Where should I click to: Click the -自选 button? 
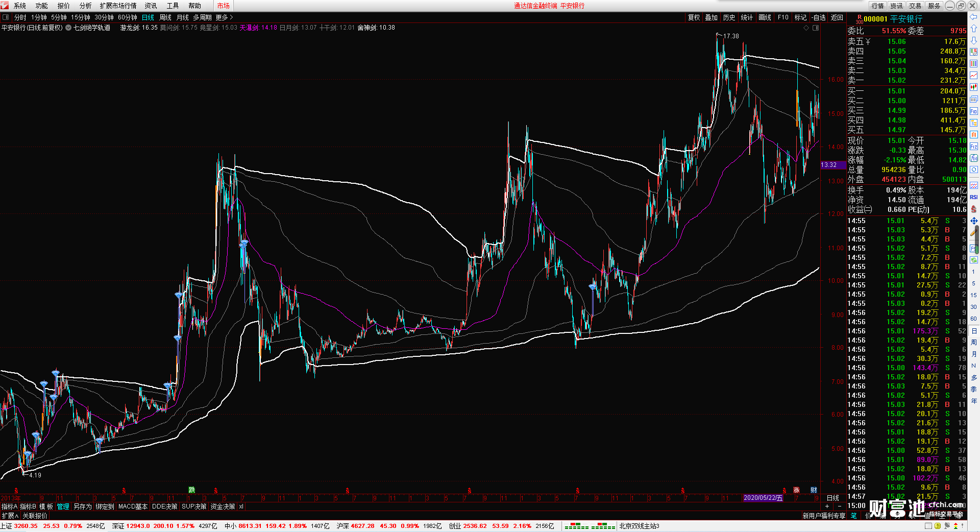click(x=819, y=17)
